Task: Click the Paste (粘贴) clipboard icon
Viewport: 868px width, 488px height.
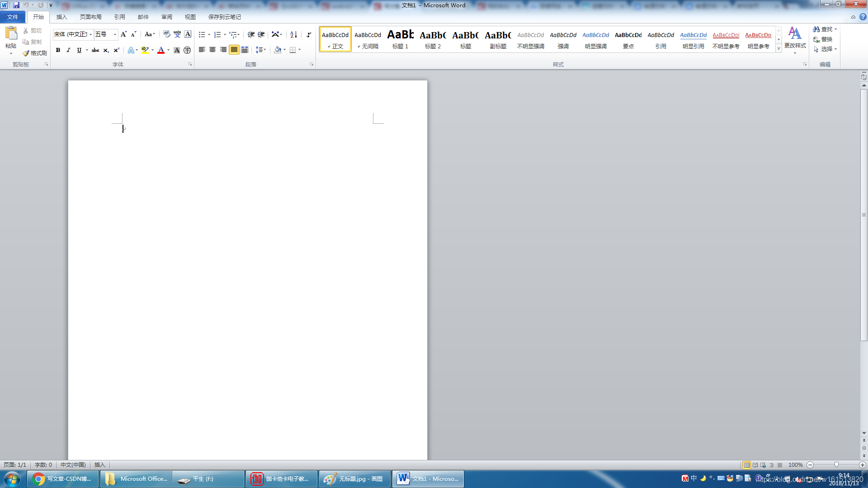Action: click(x=11, y=33)
